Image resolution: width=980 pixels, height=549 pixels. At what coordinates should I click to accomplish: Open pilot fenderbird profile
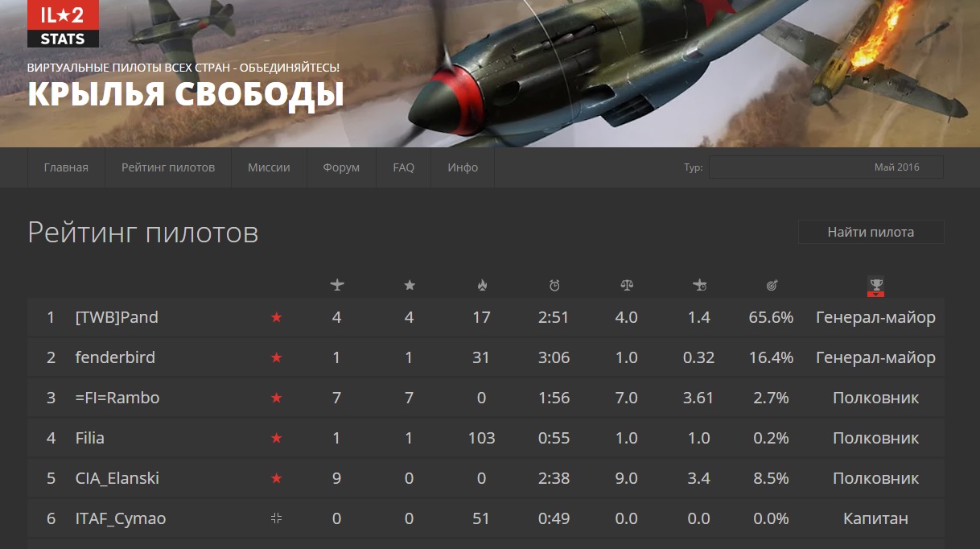[115, 357]
